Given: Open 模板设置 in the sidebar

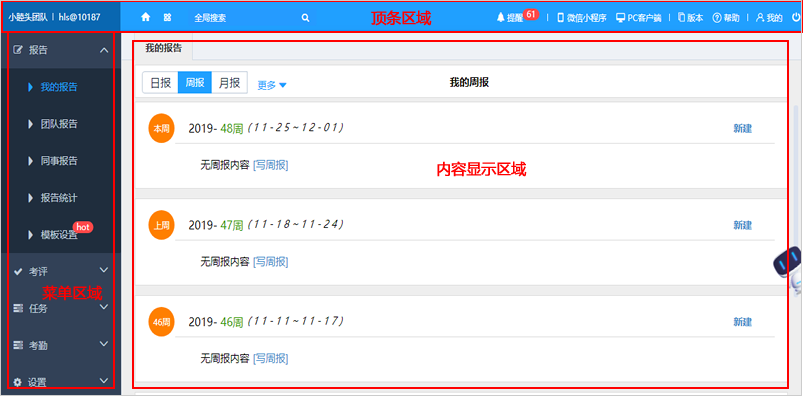Looking at the screenshot, I should [59, 235].
